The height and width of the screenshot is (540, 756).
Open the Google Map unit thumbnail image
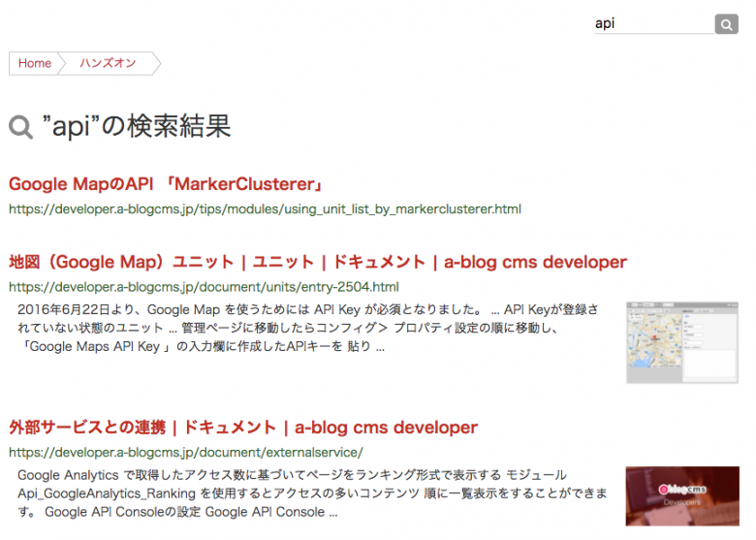click(682, 343)
